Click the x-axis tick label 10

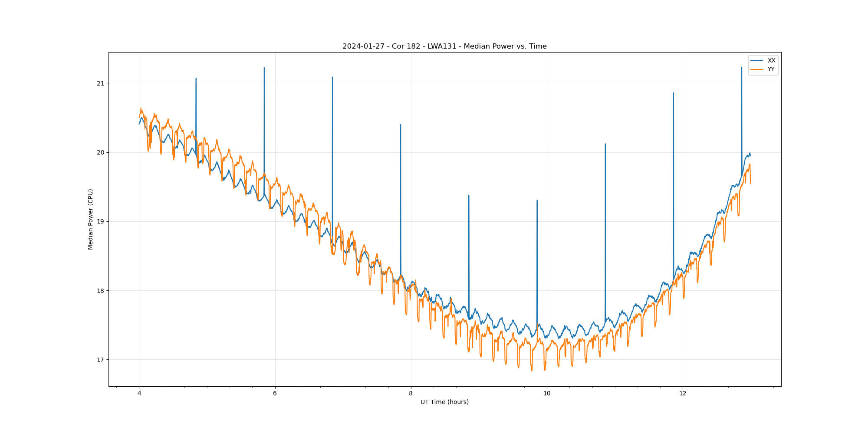547,394
